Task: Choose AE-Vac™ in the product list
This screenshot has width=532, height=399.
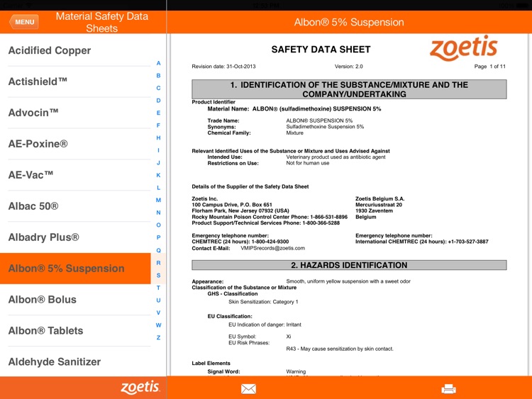Action: pyautogui.click(x=75, y=175)
